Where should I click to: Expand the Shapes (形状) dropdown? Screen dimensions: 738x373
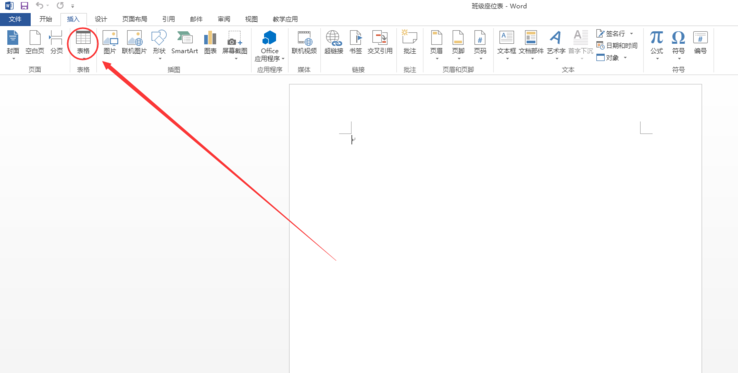click(159, 45)
